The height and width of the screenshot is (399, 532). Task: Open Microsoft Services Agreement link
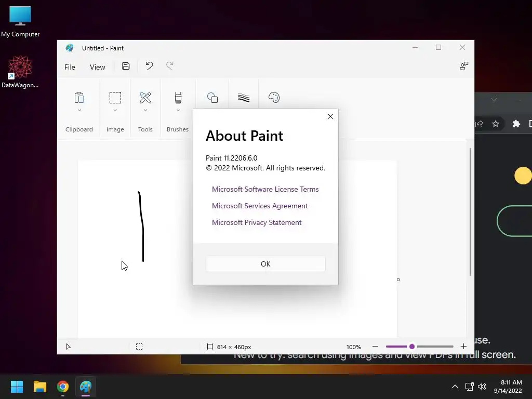(260, 206)
